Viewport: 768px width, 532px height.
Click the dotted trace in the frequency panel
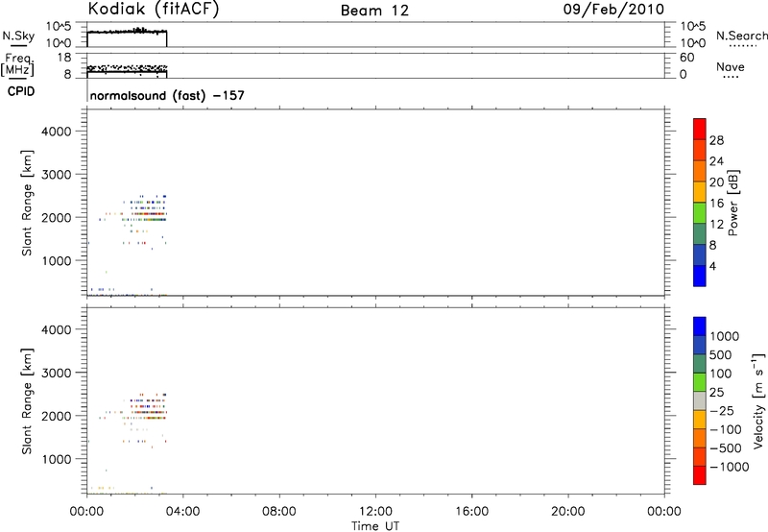127,66
